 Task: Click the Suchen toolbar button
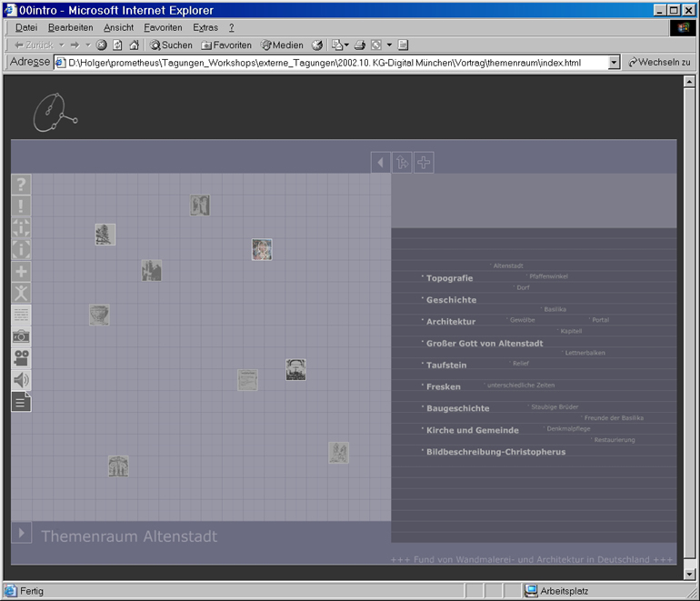pyautogui.click(x=171, y=45)
